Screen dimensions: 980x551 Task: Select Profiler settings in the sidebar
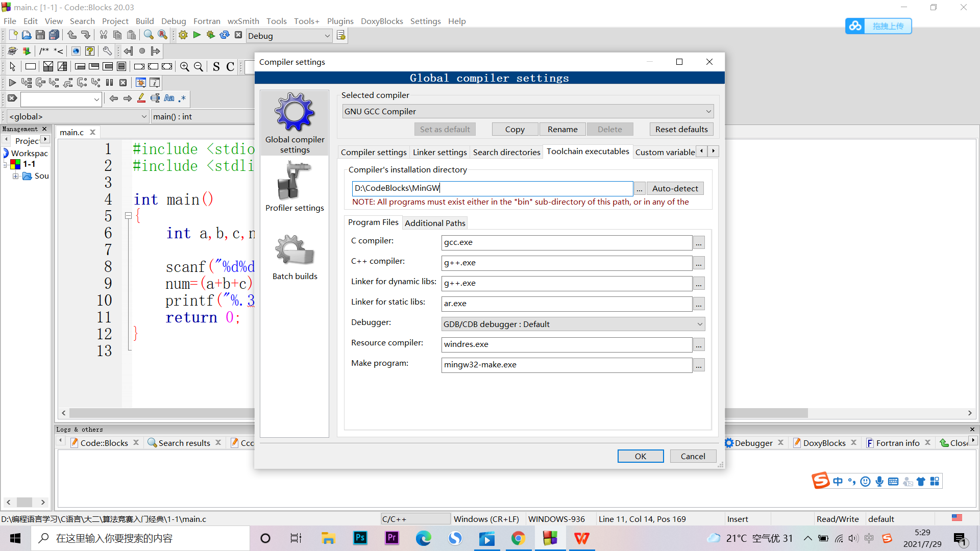click(x=295, y=187)
